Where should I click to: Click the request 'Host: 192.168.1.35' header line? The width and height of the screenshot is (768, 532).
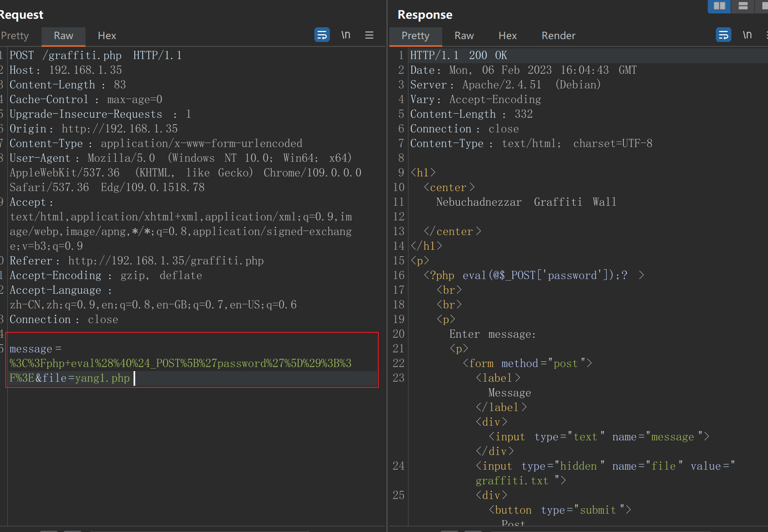coord(66,70)
